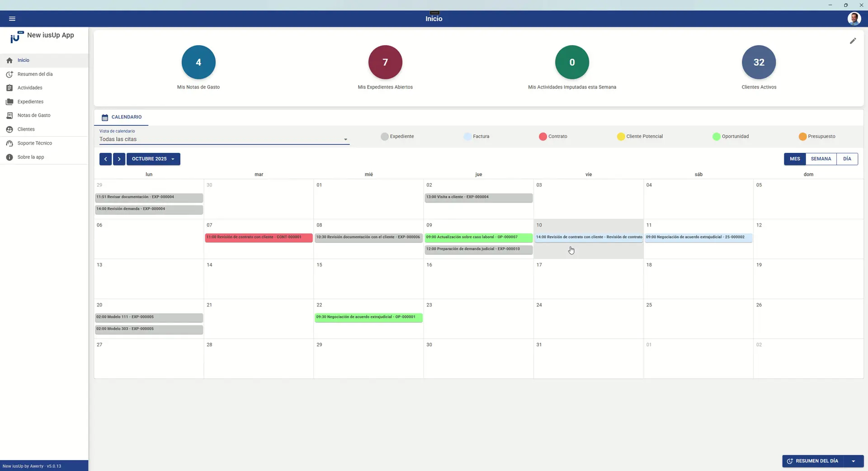
Task: Go to next month arrow
Action: [119, 159]
